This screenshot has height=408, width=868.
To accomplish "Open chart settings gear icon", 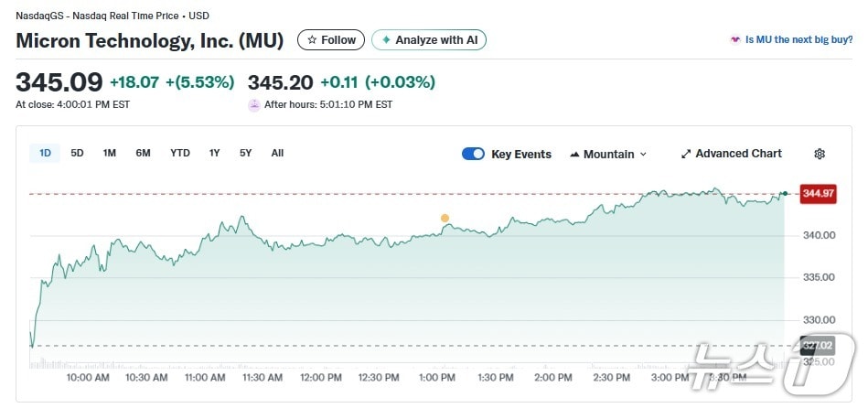I will 820,154.
